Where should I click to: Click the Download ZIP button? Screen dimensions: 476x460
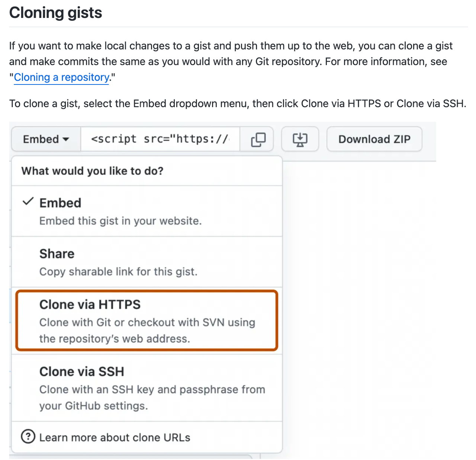pyautogui.click(x=374, y=139)
